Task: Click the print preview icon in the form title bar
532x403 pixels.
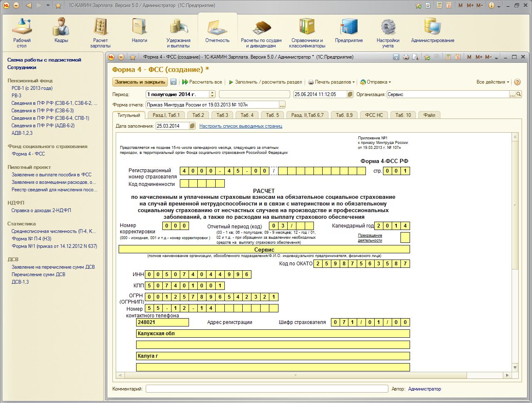Action: 415,57
